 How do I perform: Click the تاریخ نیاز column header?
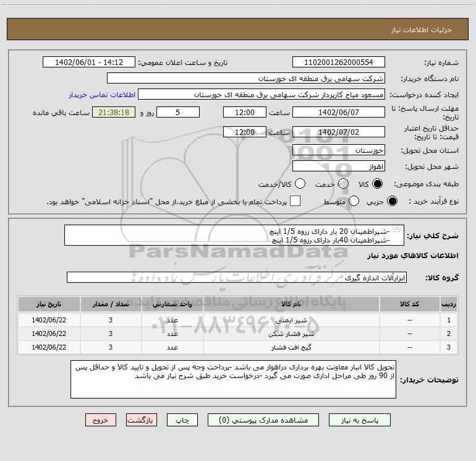(x=49, y=304)
